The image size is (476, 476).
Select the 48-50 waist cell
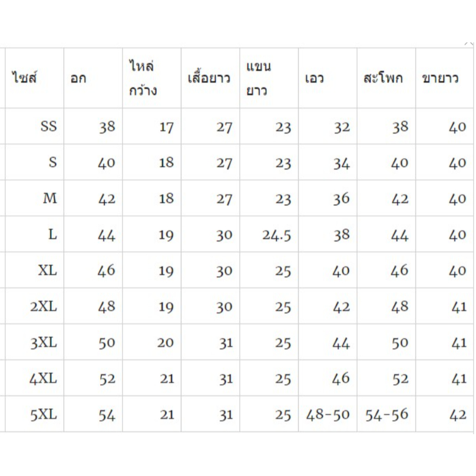point(328,415)
